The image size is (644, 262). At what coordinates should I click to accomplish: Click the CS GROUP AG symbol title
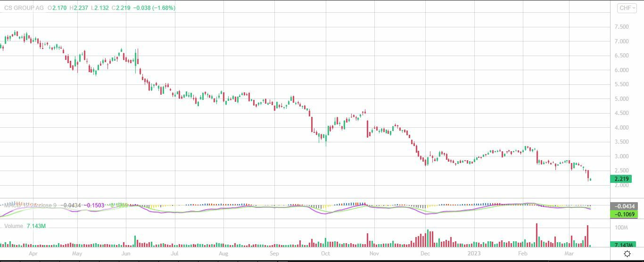pyautogui.click(x=24, y=8)
